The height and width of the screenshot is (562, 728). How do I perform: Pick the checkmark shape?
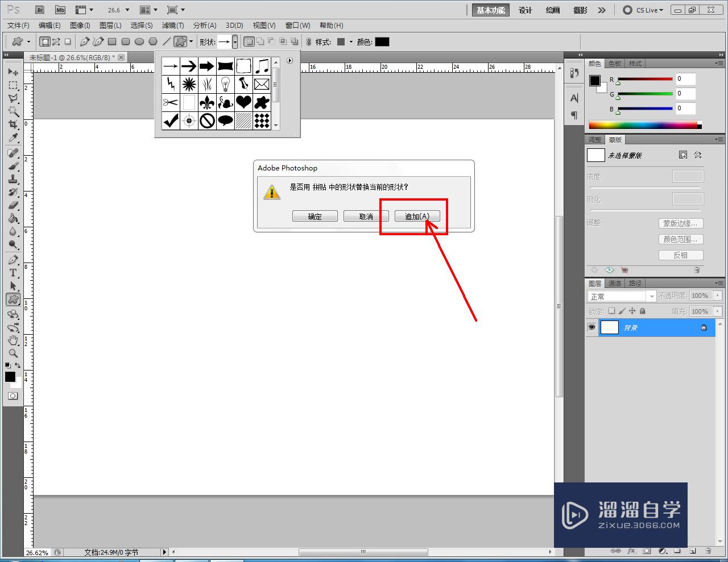pos(171,120)
